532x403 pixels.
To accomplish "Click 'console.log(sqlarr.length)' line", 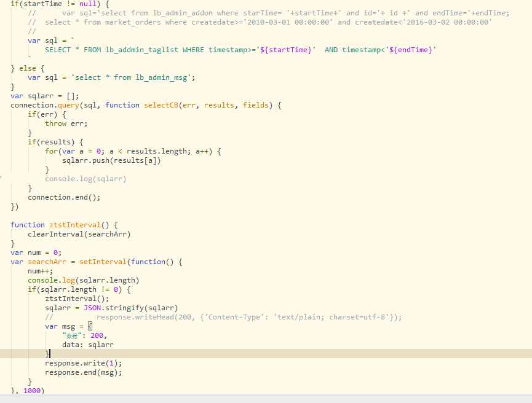I will point(84,280).
